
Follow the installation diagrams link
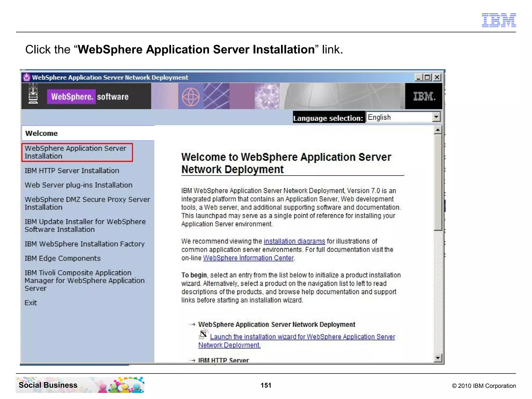pyautogui.click(x=294, y=241)
